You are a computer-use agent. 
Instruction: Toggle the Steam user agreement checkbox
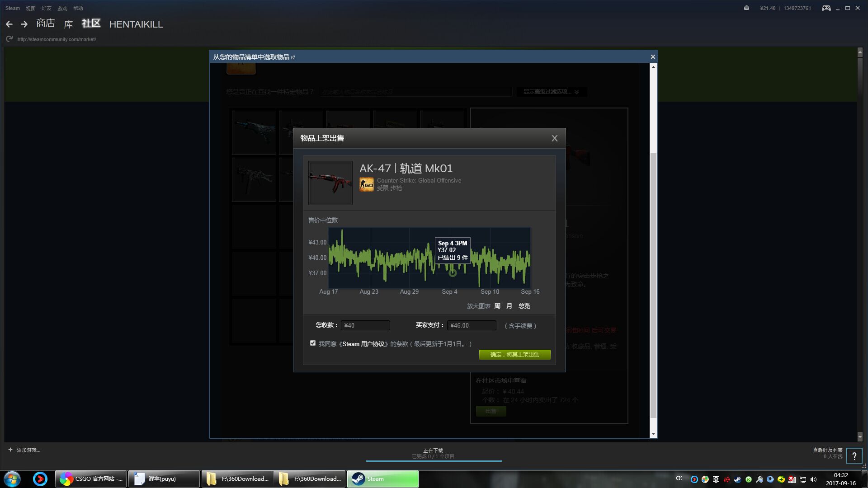[x=312, y=343]
